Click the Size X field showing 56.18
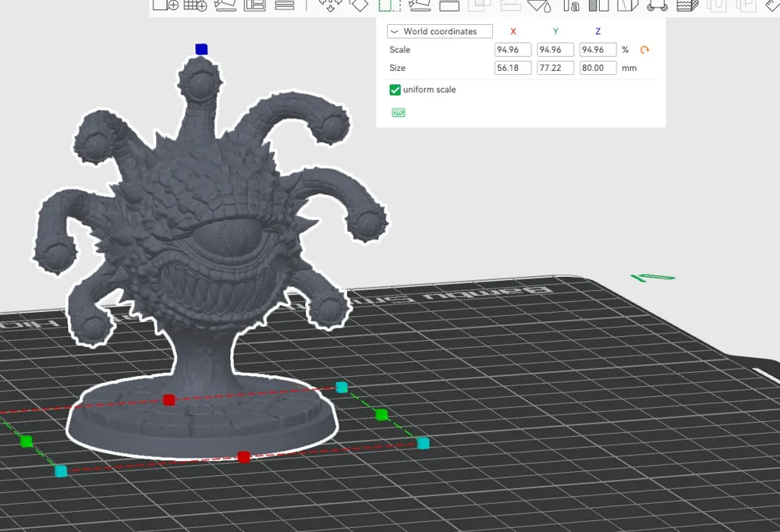 [513, 68]
